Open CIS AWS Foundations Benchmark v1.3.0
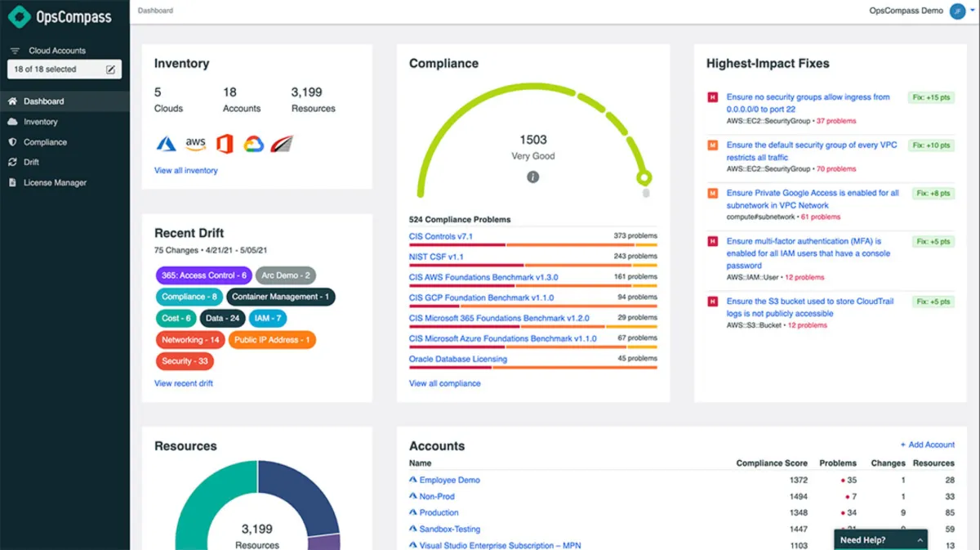 (483, 277)
